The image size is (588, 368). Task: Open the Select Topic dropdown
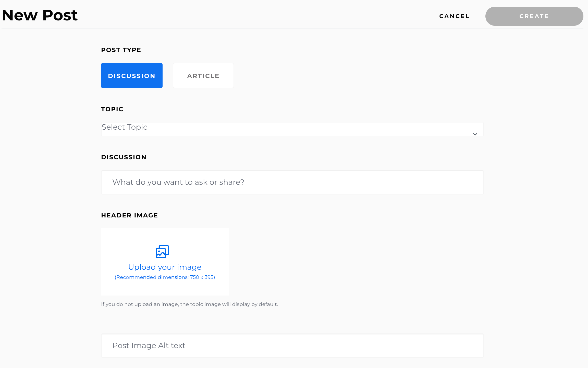pyautogui.click(x=292, y=129)
